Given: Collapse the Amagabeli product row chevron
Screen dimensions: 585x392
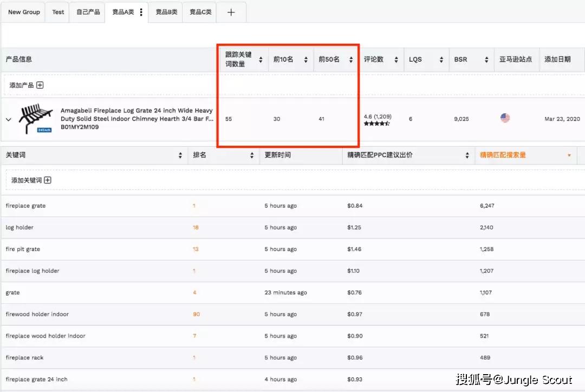Looking at the screenshot, I should (8, 120).
